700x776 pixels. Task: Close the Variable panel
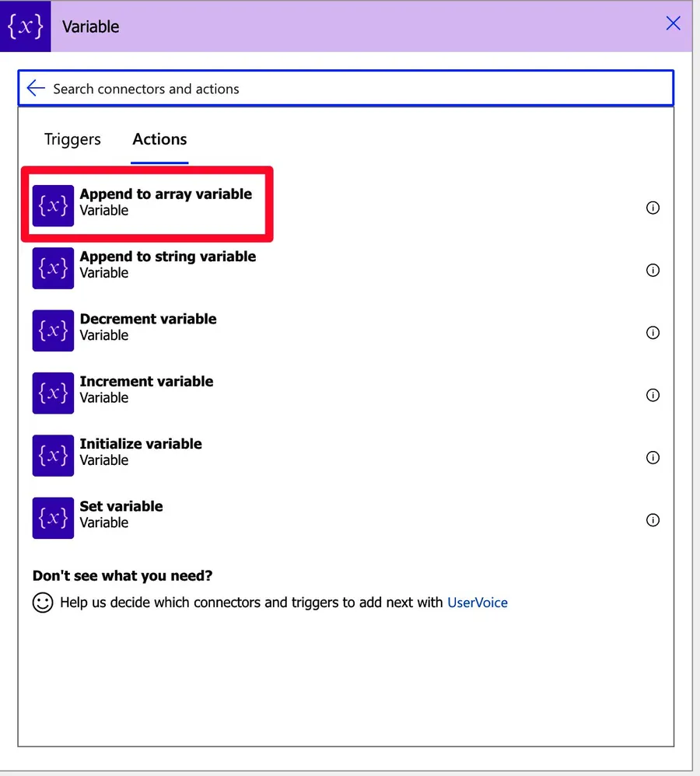click(x=673, y=23)
